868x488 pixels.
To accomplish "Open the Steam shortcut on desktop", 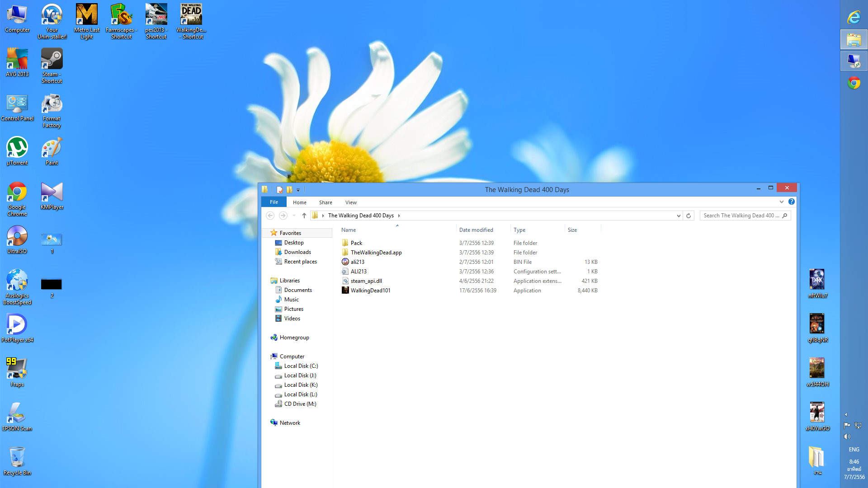I will (x=52, y=66).
